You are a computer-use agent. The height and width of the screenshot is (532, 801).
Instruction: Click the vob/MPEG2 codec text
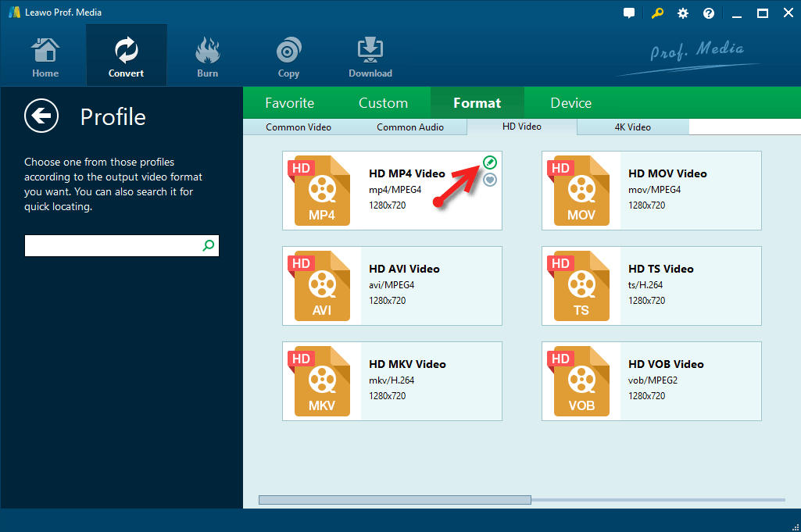[x=653, y=380]
